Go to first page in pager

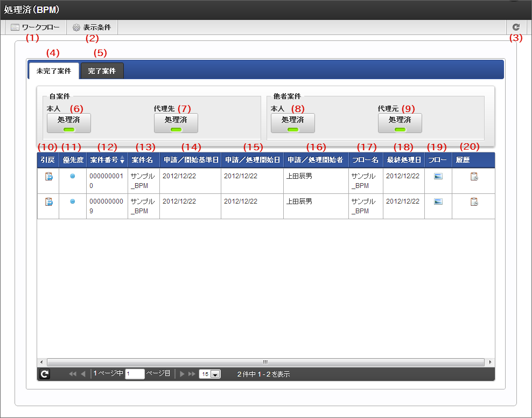[72, 374]
